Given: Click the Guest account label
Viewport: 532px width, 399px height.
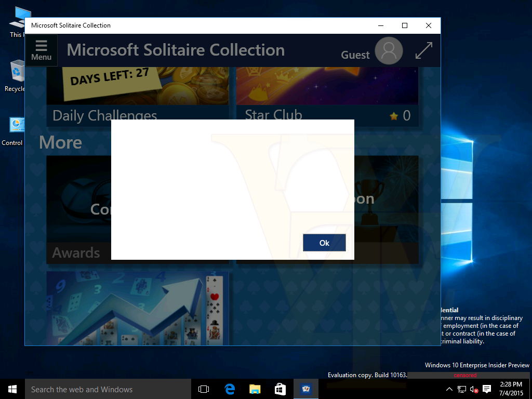Looking at the screenshot, I should [x=355, y=55].
